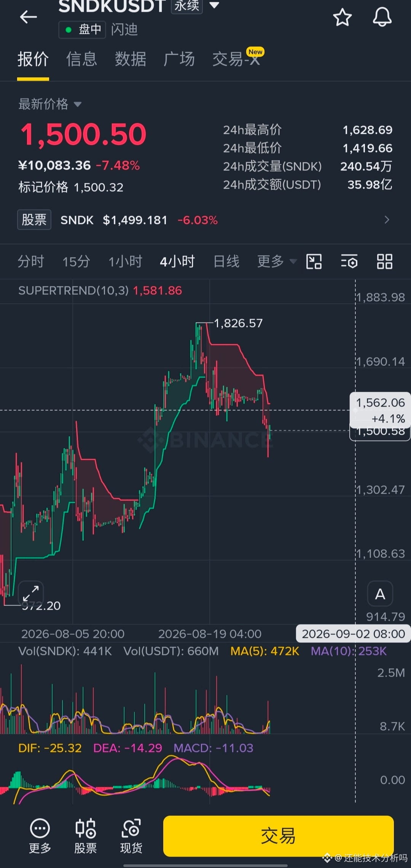411x868 pixels.
Task: Expand chart to fullscreen
Action: tap(31, 593)
